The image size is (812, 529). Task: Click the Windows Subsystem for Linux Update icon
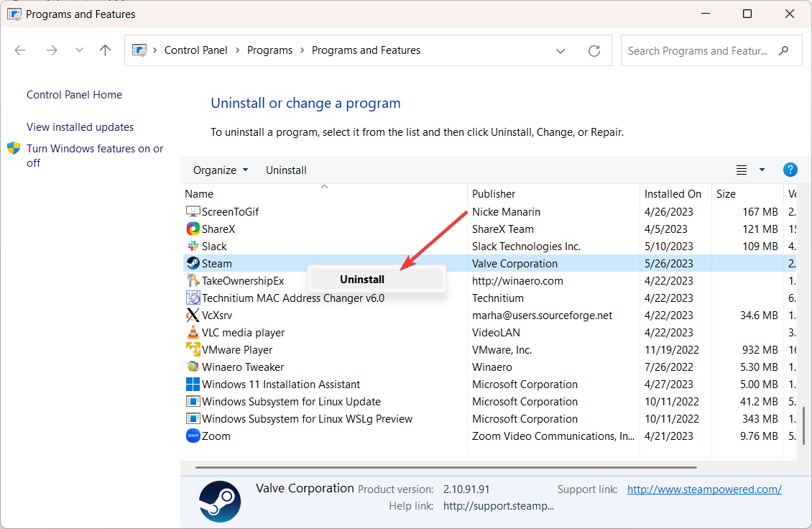click(x=193, y=402)
